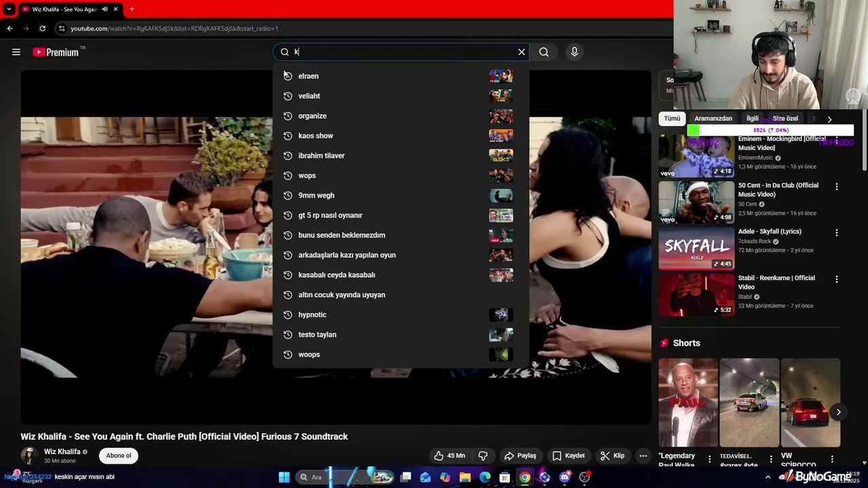
Task: Select the 'organize' search suggestion
Action: 401,116
